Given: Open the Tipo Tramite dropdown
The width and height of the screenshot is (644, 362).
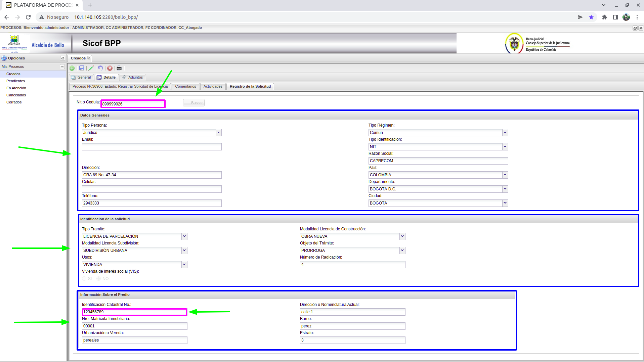Looking at the screenshot, I should pyautogui.click(x=184, y=236).
